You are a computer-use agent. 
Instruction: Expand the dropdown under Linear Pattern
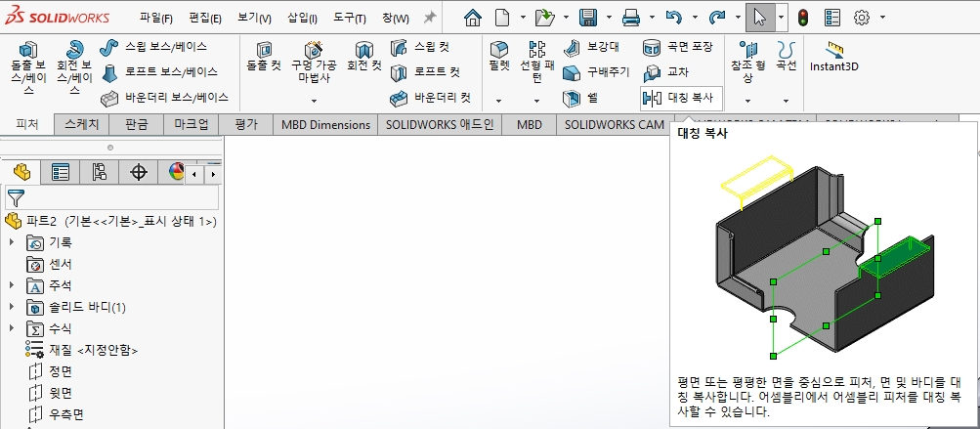[x=536, y=100]
